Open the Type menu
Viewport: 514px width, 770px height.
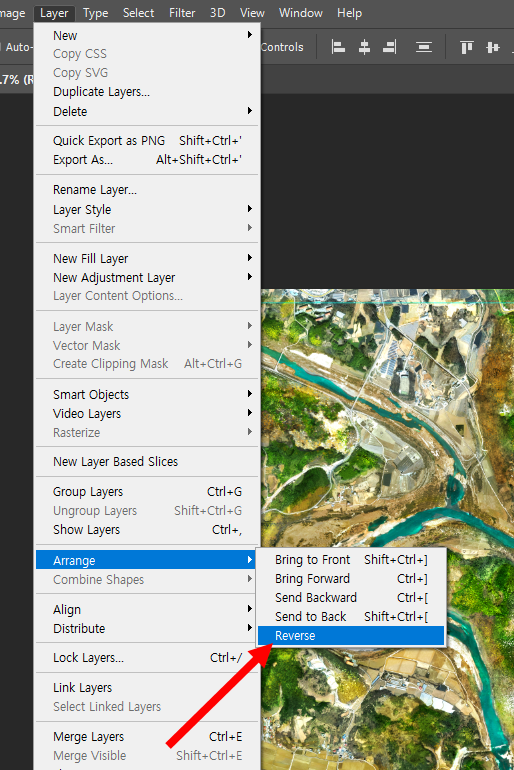coord(95,13)
